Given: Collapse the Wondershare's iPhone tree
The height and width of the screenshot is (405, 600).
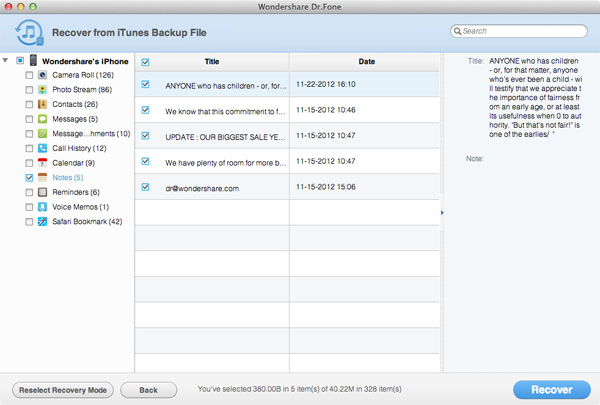Looking at the screenshot, I should [x=5, y=60].
